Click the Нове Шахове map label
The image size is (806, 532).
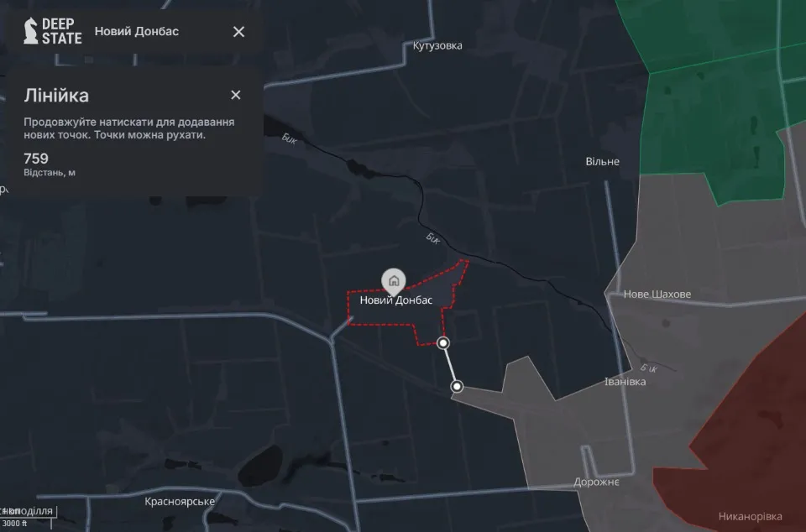tap(657, 295)
